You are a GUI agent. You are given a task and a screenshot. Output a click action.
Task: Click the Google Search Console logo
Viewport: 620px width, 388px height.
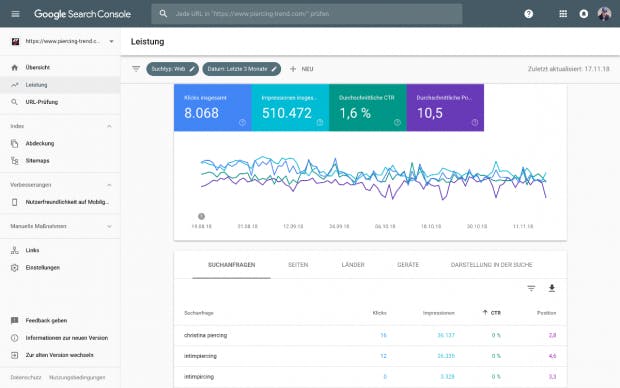82,14
